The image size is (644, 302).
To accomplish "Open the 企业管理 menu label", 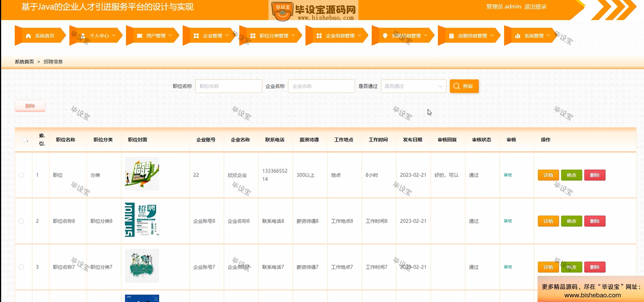I will click(212, 36).
